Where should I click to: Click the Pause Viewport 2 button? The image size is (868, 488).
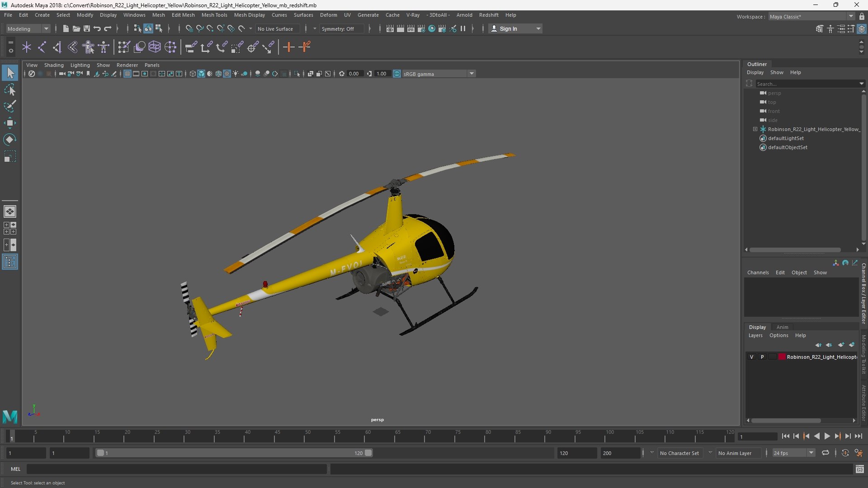pos(463,28)
